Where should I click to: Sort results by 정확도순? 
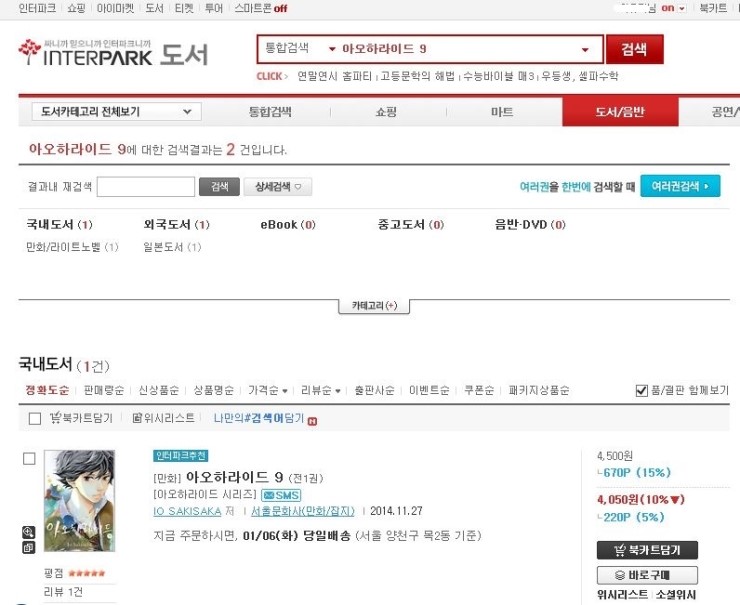pos(47,390)
